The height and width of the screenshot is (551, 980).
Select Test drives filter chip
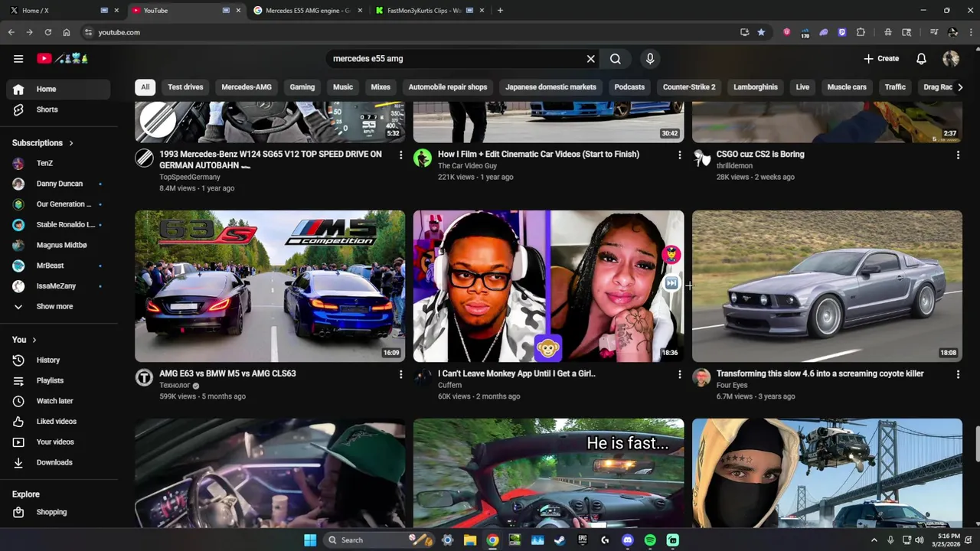[185, 87]
